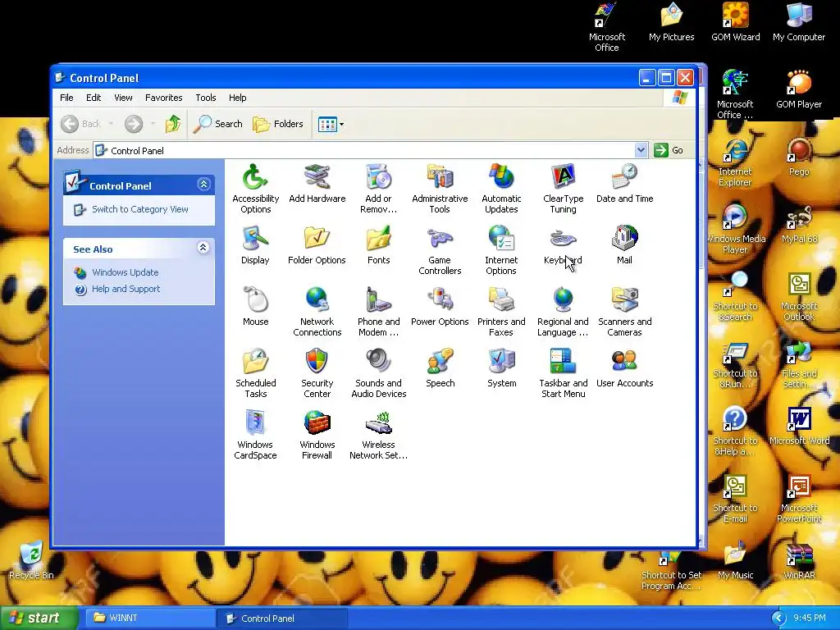
Task: Open Regional and Language Options
Action: pos(563,312)
